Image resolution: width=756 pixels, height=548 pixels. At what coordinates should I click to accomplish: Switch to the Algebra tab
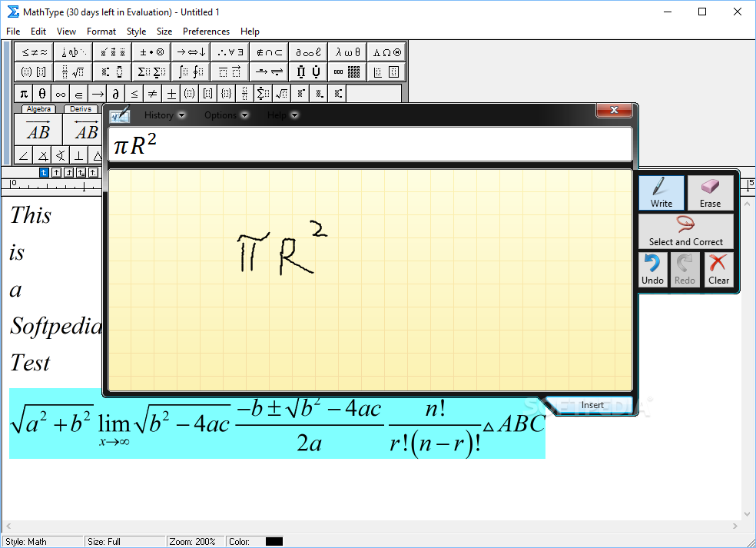38,109
